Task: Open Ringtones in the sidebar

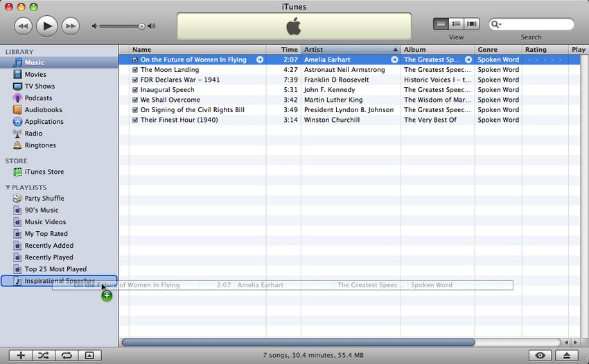Action: (59, 145)
